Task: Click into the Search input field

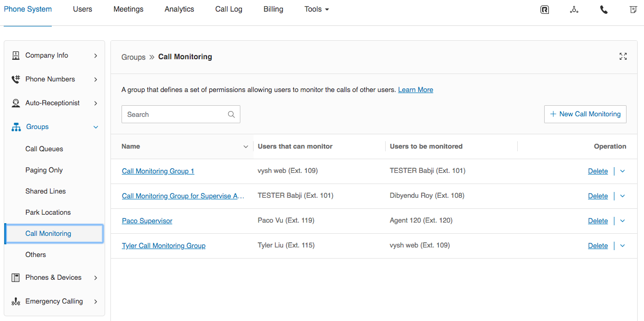Action: (174, 114)
